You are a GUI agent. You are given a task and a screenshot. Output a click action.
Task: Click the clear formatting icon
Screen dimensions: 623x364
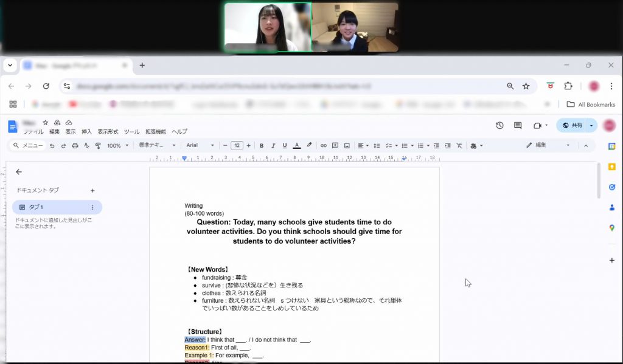click(459, 146)
